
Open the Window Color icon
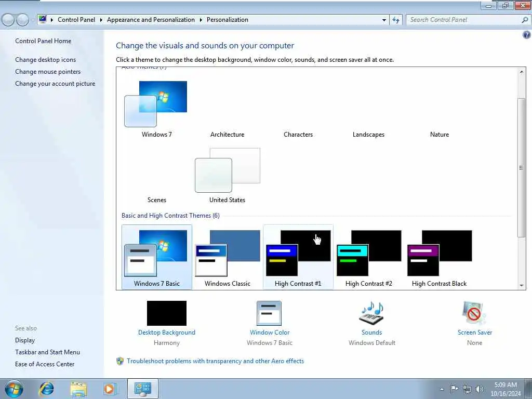click(x=269, y=313)
